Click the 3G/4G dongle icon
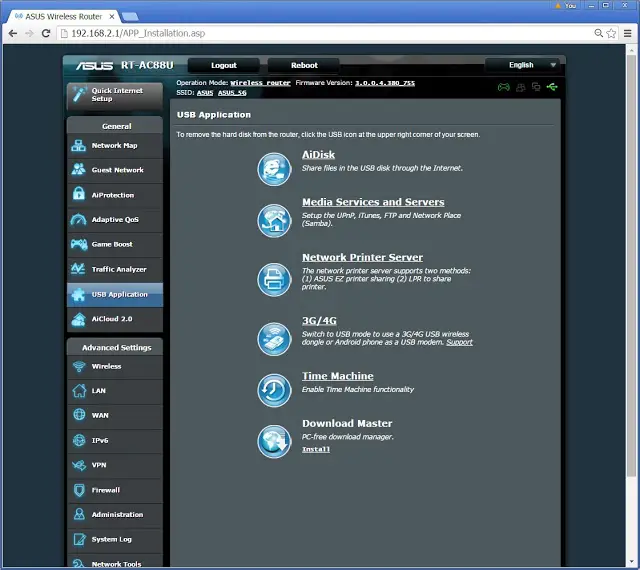 click(274, 338)
